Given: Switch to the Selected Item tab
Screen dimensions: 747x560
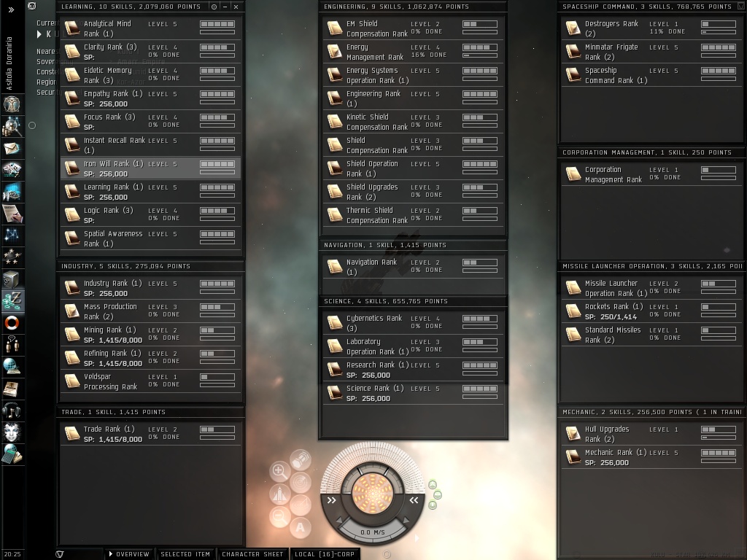Looking at the screenshot, I should point(185,554).
